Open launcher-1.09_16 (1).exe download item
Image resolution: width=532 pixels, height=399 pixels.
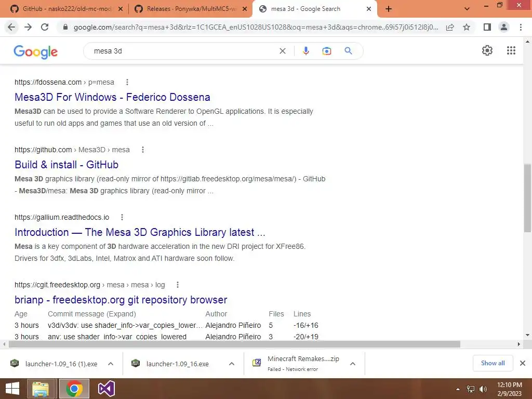pyautogui.click(x=61, y=364)
